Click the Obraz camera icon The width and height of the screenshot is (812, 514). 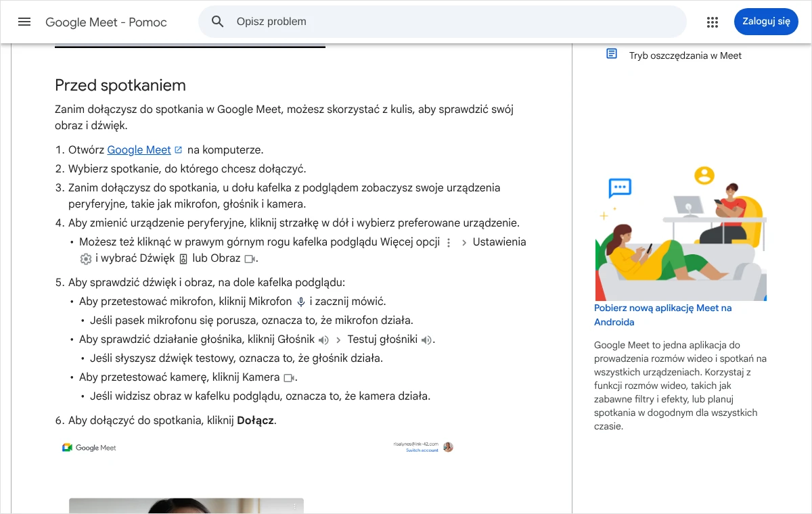click(250, 259)
